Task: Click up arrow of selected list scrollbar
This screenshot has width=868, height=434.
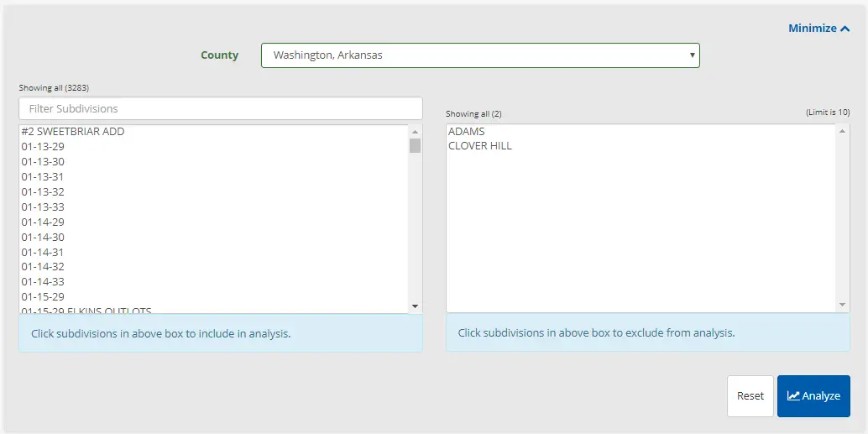Action: pyautogui.click(x=842, y=131)
